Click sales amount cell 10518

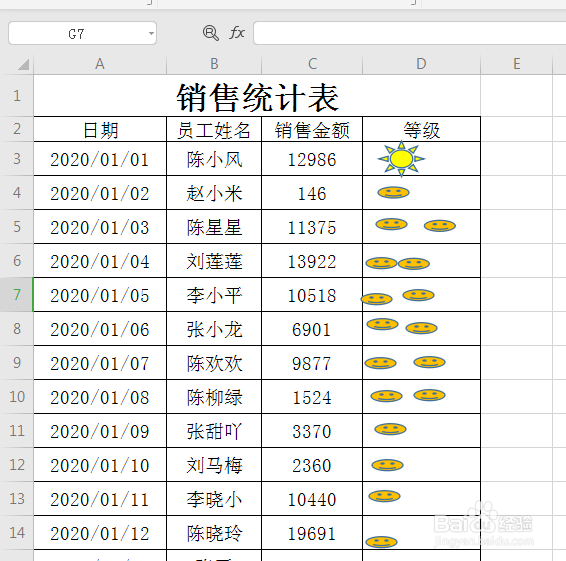[312, 295]
